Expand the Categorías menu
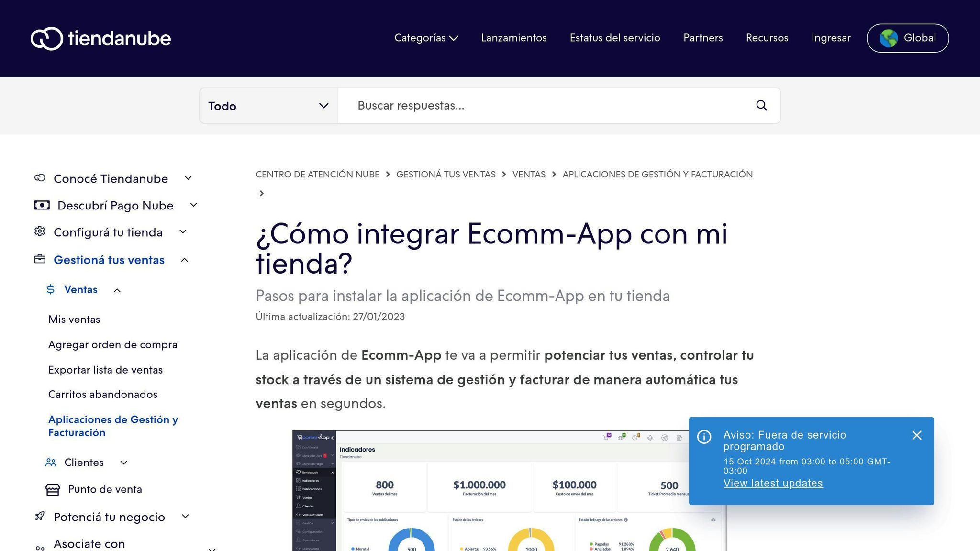The image size is (980, 551). point(426,38)
